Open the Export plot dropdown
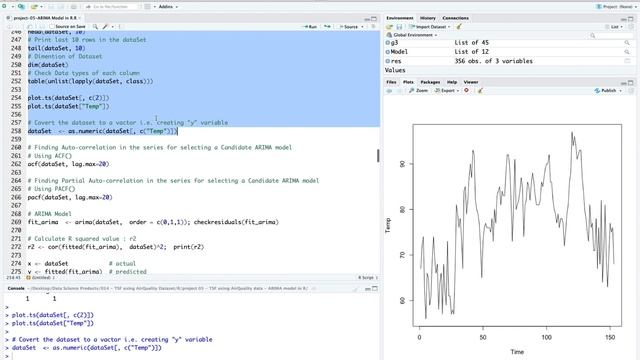 point(447,91)
